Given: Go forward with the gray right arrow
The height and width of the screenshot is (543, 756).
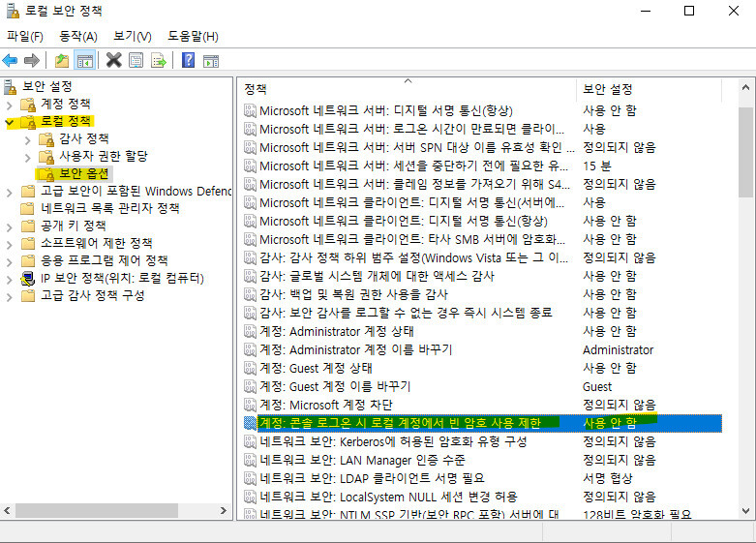Looking at the screenshot, I should point(31,61).
